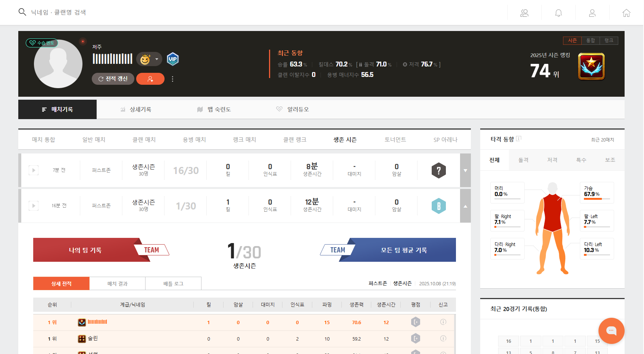Click the blue VIP badge
The height and width of the screenshot is (354, 644).
coord(172,59)
